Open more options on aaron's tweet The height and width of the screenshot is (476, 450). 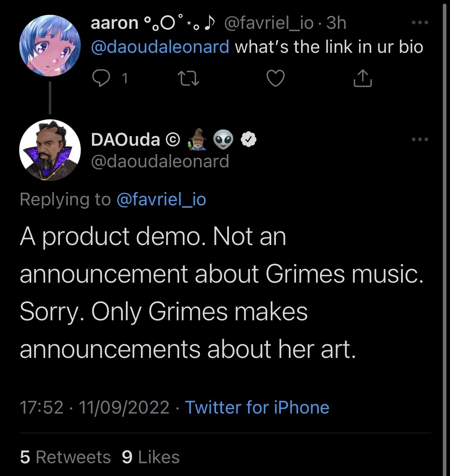click(x=420, y=23)
